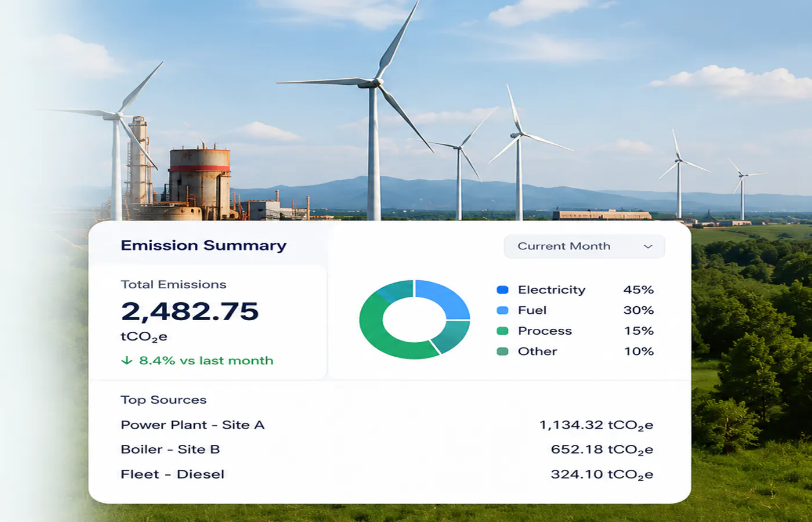This screenshot has width=812, height=522.
Task: Click the 10% Other value
Action: 639,351
